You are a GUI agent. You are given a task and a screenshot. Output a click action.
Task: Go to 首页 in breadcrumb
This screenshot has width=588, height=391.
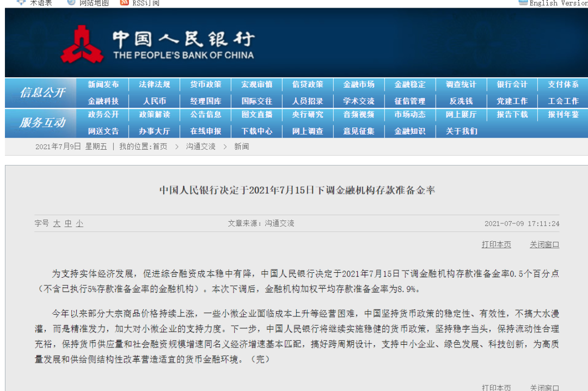160,146
